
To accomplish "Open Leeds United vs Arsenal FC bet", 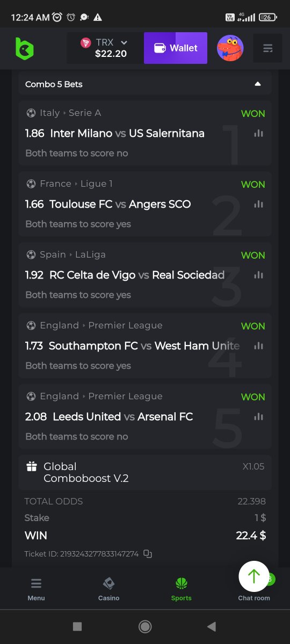I will [145, 416].
